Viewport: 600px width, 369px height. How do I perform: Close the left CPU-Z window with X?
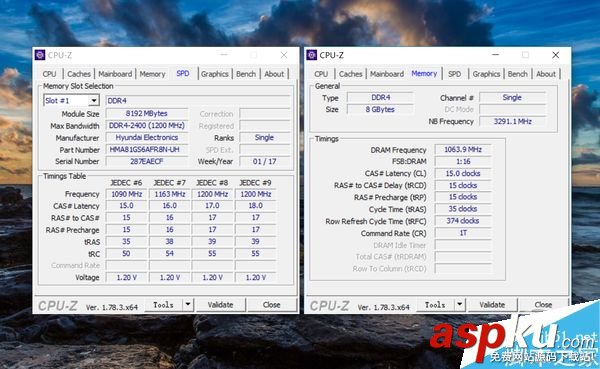284,55
